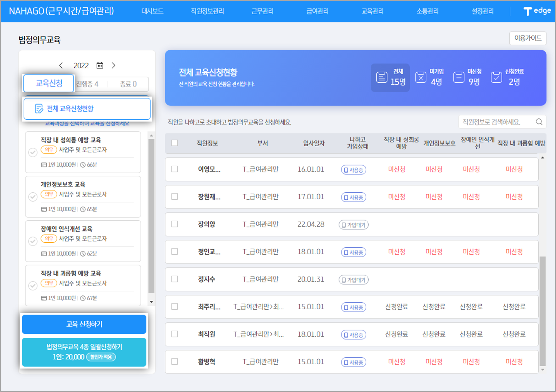The height and width of the screenshot is (392, 556).
Task: Click the 교육 신청하기 button
Action: coord(84,324)
